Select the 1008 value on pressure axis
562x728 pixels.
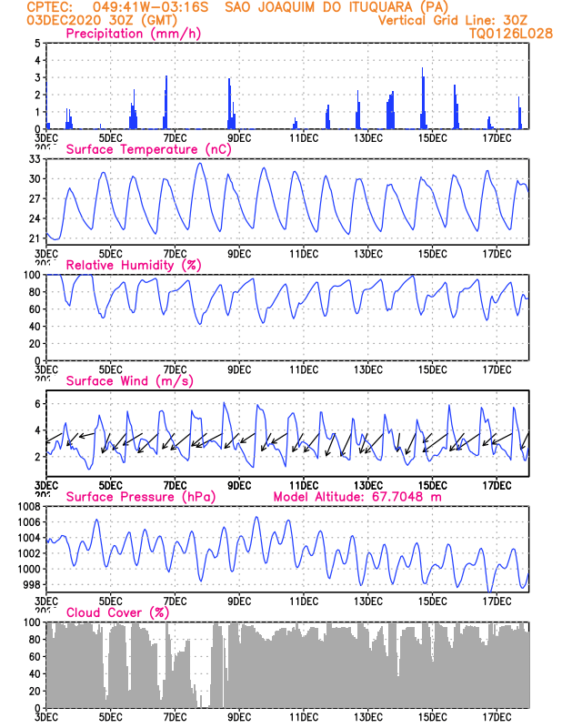pyautogui.click(x=29, y=507)
